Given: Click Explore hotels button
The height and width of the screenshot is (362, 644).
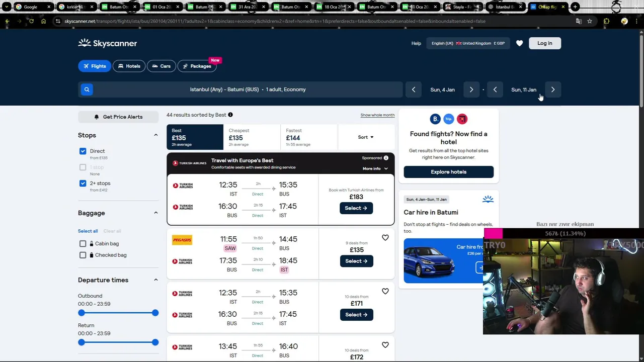Looking at the screenshot, I should [x=448, y=172].
